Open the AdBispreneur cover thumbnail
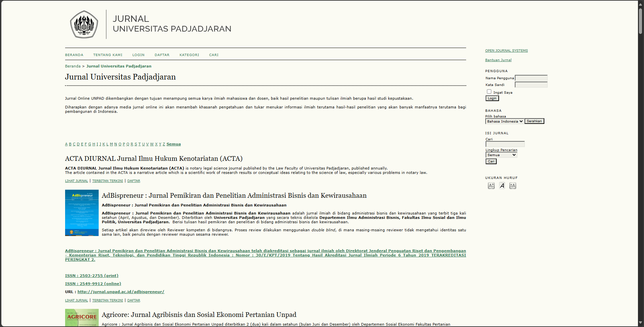 coord(82,213)
